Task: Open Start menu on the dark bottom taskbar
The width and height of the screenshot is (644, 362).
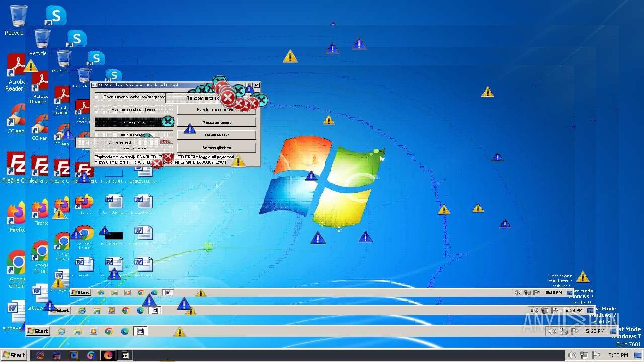Action: tap(14, 355)
